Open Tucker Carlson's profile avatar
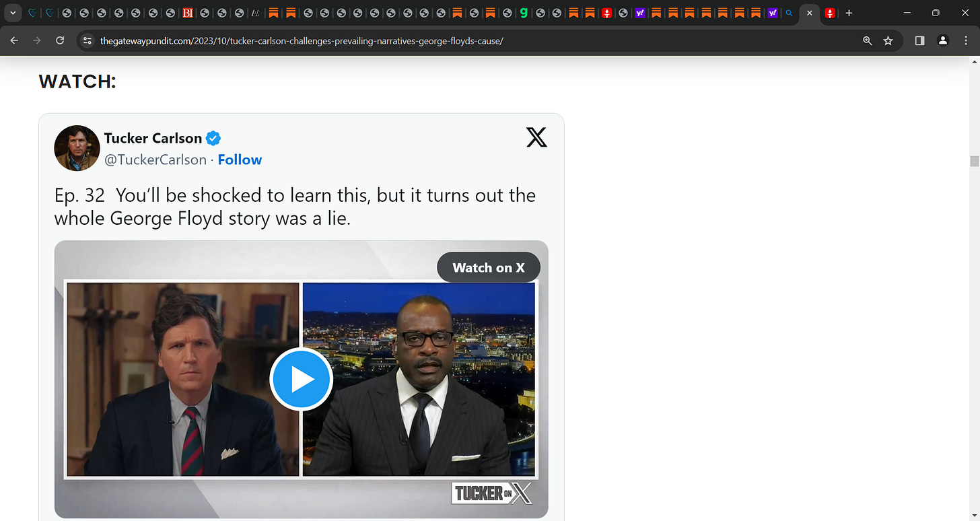Viewport: 980px width, 521px height. tap(77, 148)
